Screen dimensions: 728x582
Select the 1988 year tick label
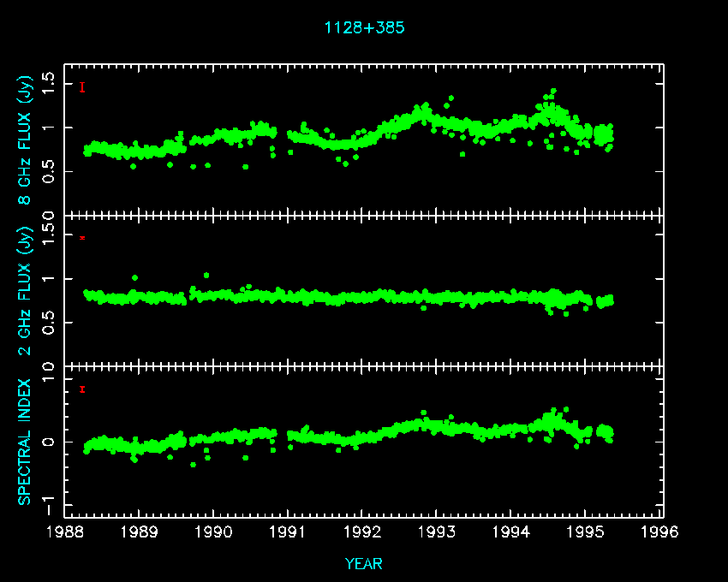point(65,532)
